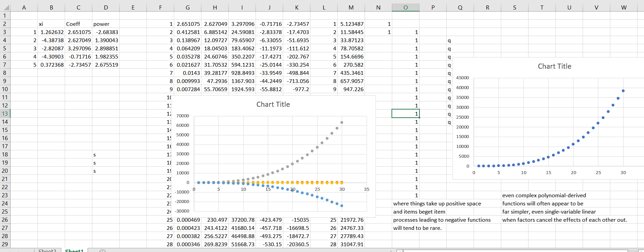Click the 35 x-axis label in chart
Image resolution: width=644 pixels, height=252 pixels.
tap(367, 189)
